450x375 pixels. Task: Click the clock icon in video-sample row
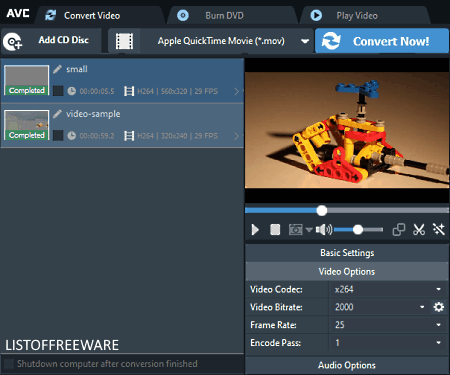click(72, 136)
